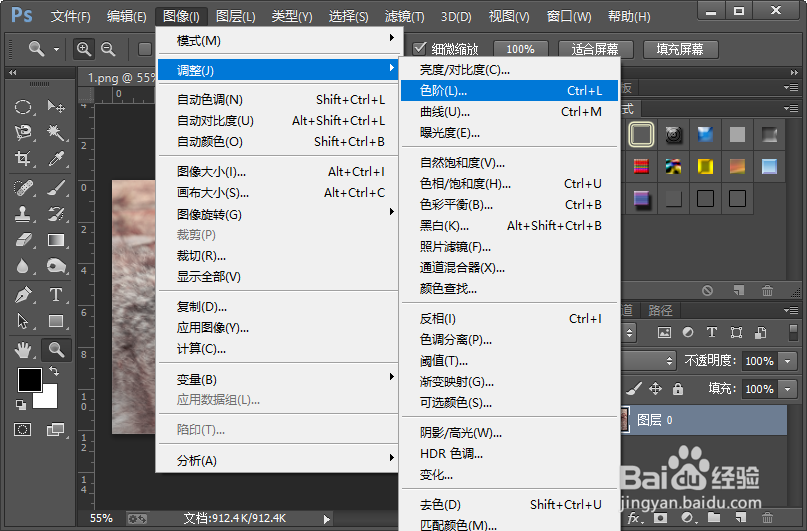Select the Magic Wand tool

(x=56, y=132)
